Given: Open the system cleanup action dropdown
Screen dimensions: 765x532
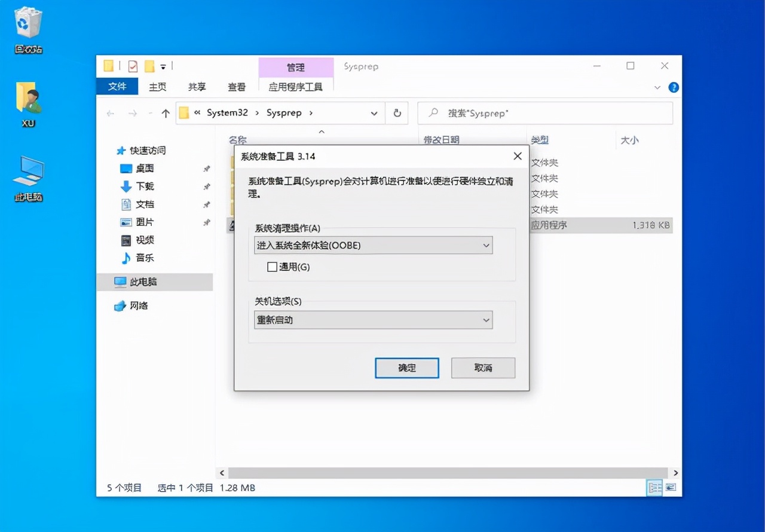Looking at the screenshot, I should click(x=373, y=245).
